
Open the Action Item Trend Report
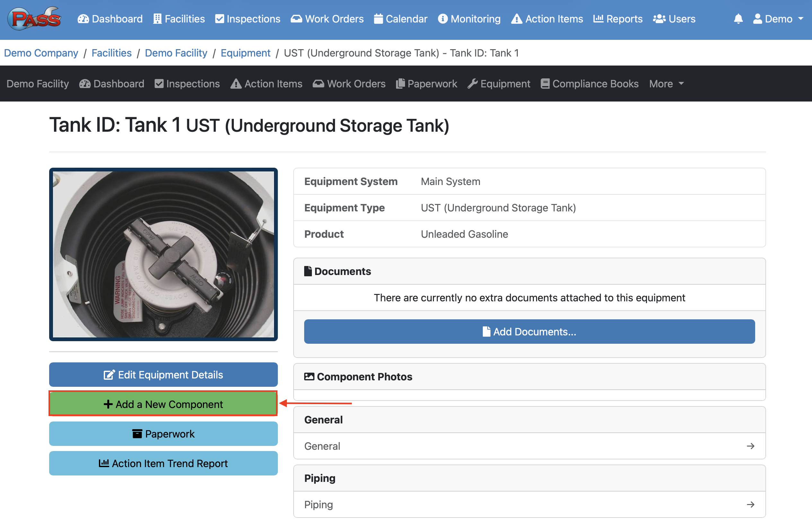coord(163,463)
